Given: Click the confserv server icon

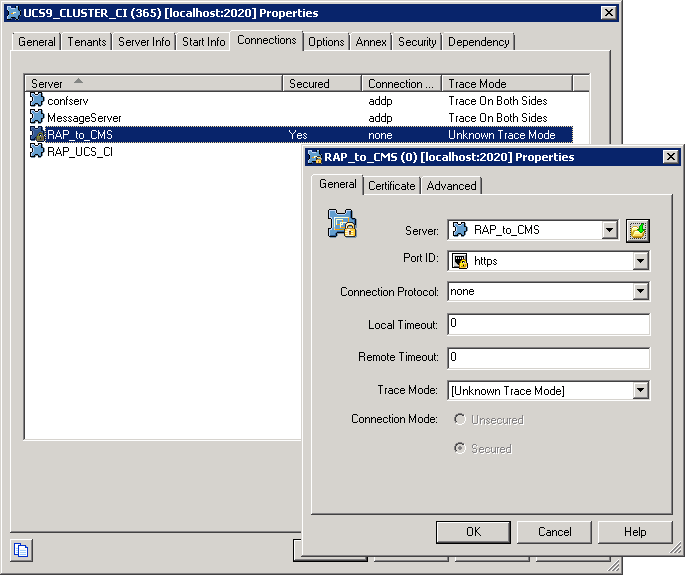Looking at the screenshot, I should [37, 101].
